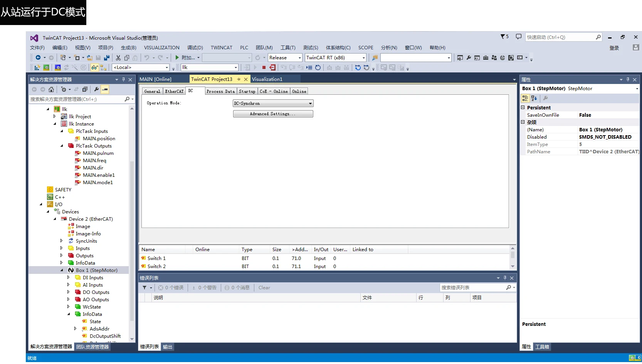The image size is (642, 364).
Task: Select Device 2 (EtherCAT) in the tree
Action: coord(91,219)
